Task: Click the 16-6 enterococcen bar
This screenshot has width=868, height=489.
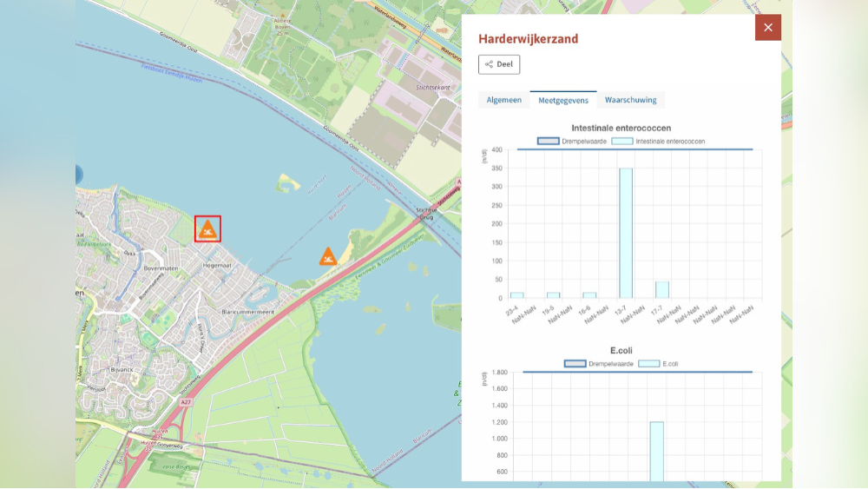Action: (589, 295)
